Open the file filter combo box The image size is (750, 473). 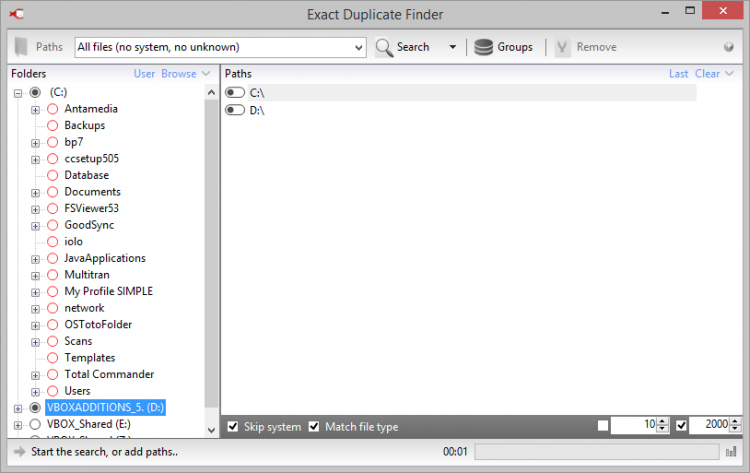[x=221, y=47]
